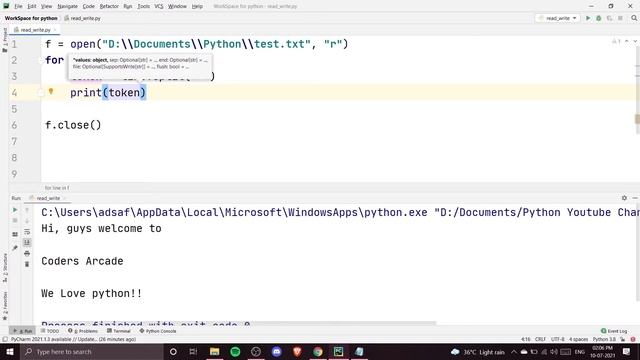
Task: Select the read_write.py editor tab
Action: coord(35,30)
